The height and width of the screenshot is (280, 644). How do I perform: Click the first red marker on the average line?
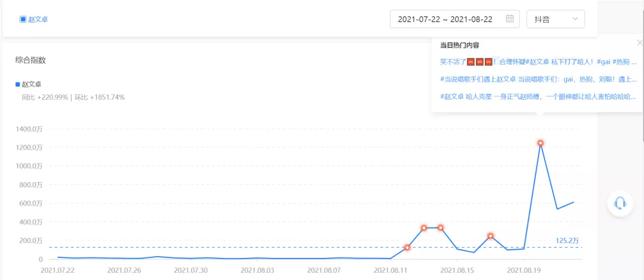point(407,248)
